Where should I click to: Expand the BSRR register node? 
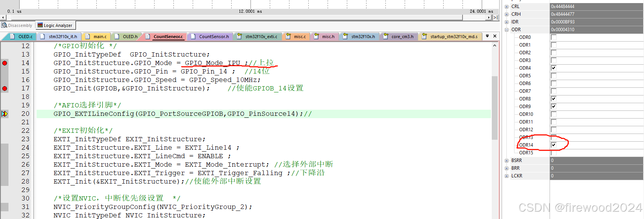[506, 160]
